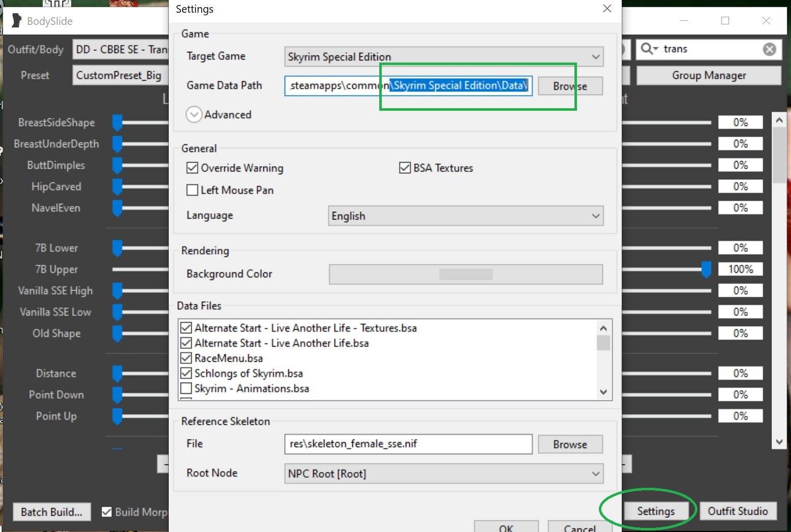Toggle the Override Warning checkbox
Image resolution: width=791 pixels, height=532 pixels.
192,168
